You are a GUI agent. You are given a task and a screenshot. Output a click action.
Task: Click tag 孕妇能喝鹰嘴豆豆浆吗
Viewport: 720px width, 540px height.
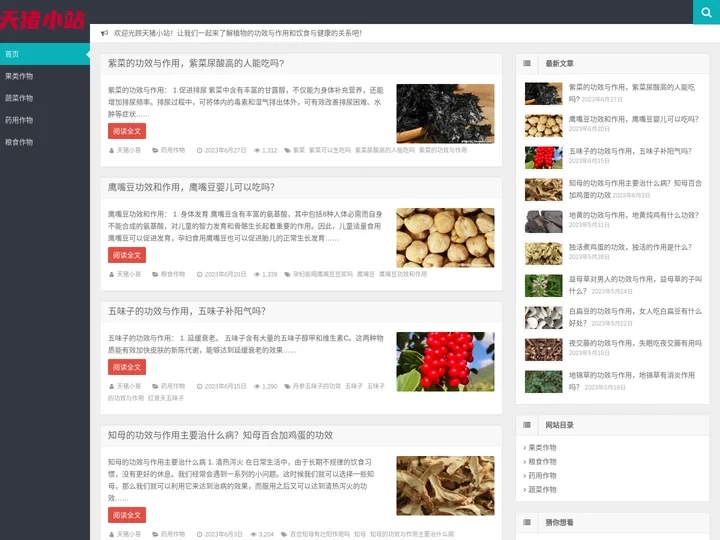pos(323,274)
